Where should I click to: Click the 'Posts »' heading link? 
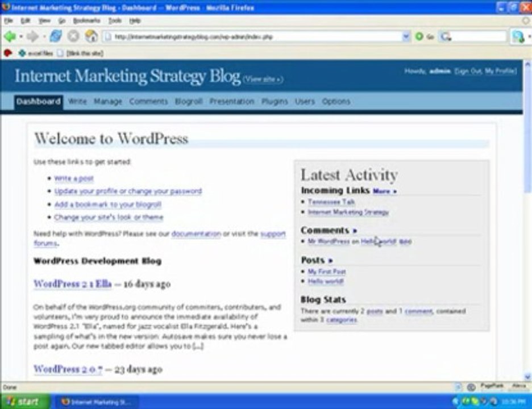[x=317, y=260]
